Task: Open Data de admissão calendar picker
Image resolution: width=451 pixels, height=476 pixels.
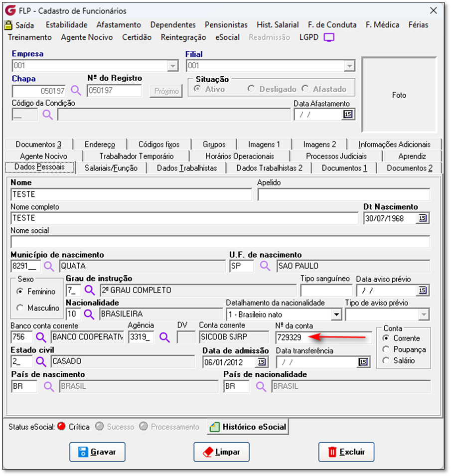Action: coord(262,362)
